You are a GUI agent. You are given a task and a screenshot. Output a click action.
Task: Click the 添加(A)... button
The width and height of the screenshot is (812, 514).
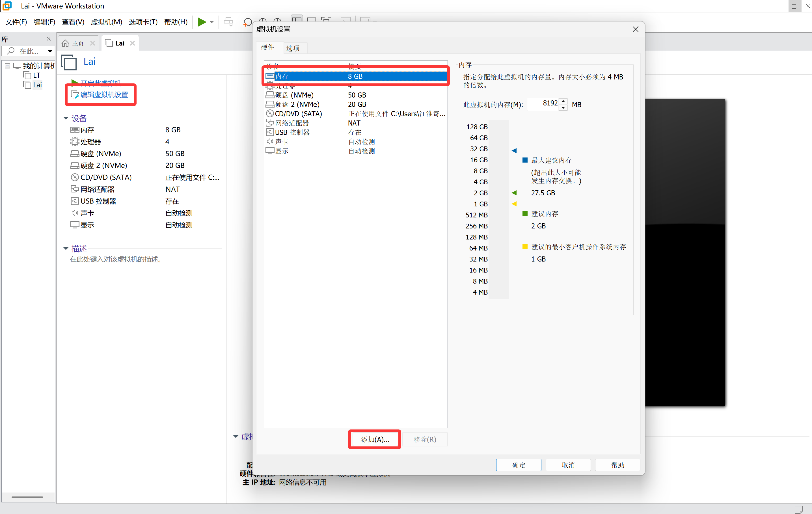pos(375,439)
